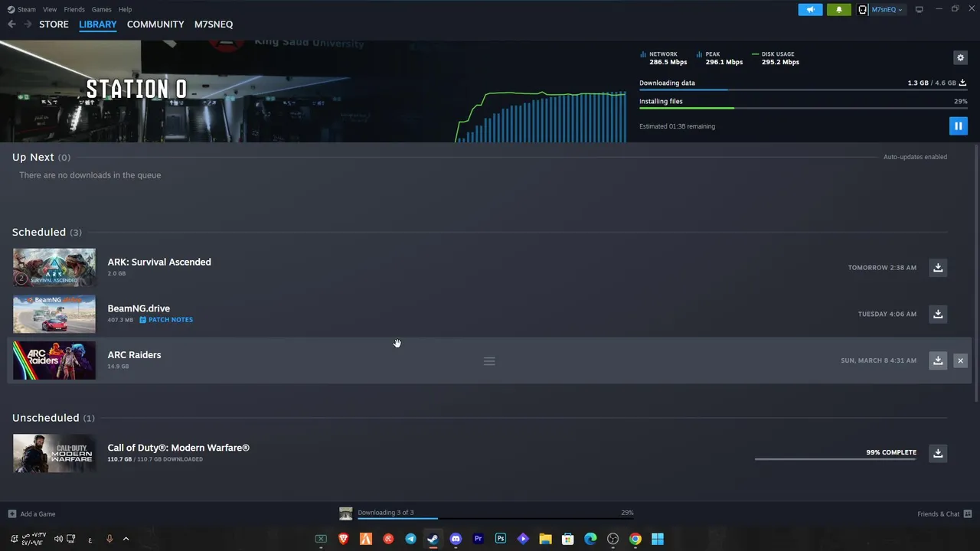Open Telegram from the taskbar
Viewport: 980px width, 551px height.
coord(410,539)
